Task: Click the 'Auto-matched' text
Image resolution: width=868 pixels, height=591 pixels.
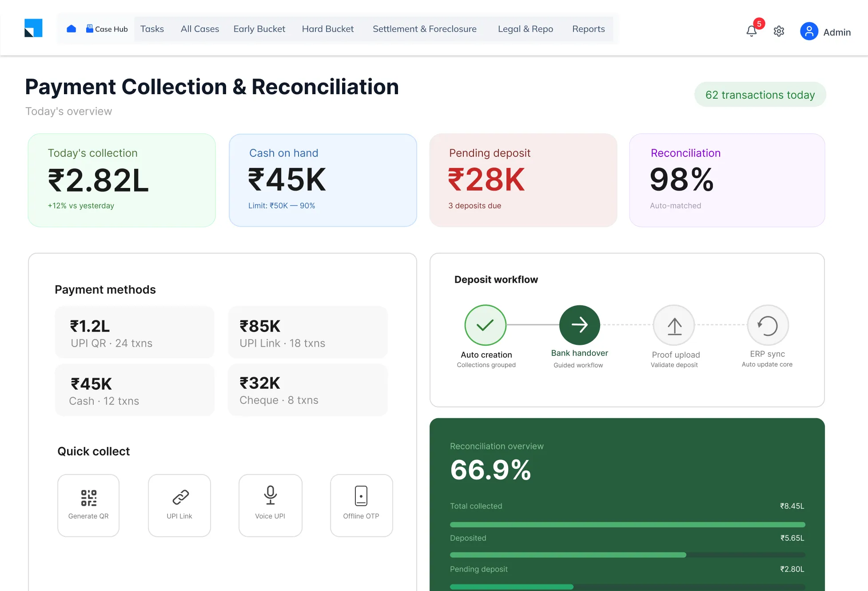Action: pyautogui.click(x=676, y=206)
